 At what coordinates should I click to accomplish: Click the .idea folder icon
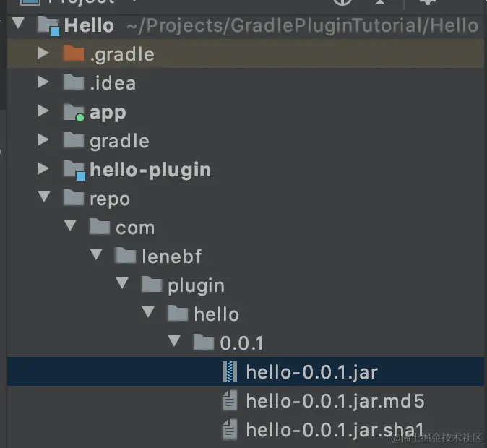(74, 82)
